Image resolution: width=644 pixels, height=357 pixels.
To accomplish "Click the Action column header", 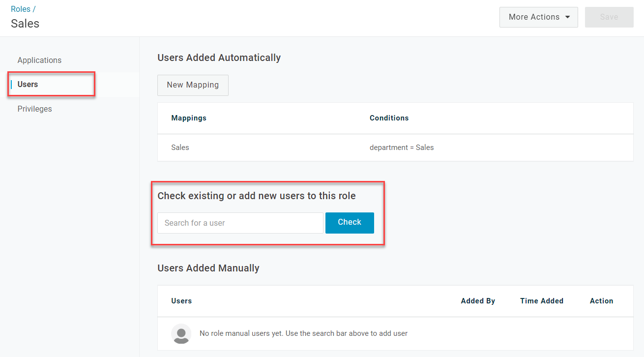I will 601,301.
